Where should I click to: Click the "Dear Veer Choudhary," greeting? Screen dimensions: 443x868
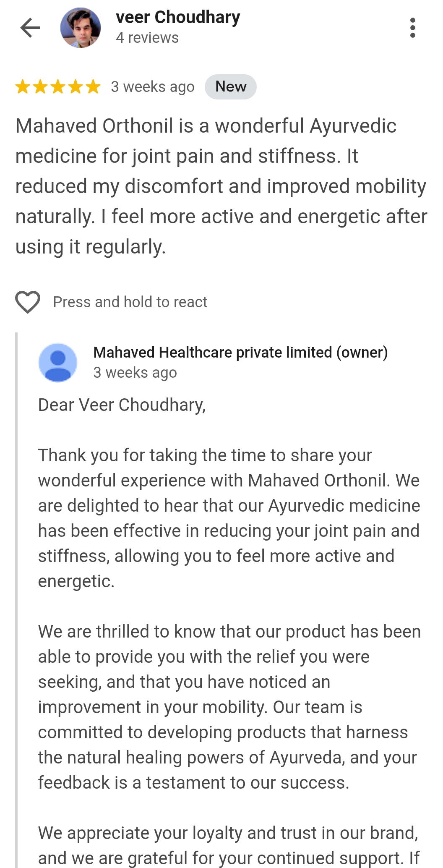pyautogui.click(x=122, y=405)
